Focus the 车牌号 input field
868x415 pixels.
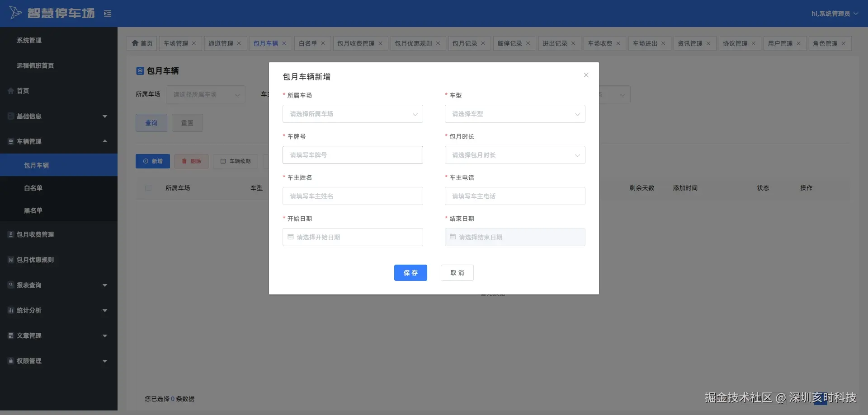pyautogui.click(x=353, y=155)
